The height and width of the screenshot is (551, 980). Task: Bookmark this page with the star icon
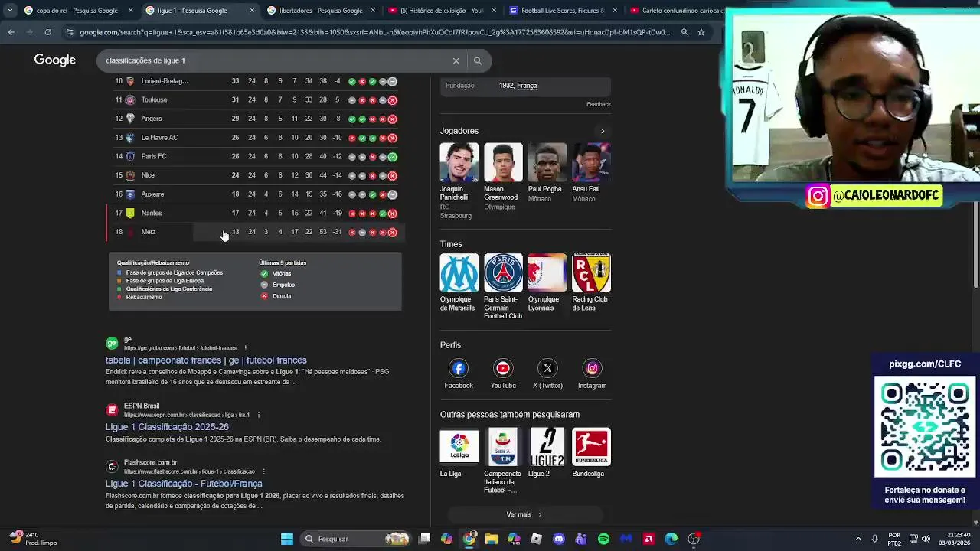(x=701, y=32)
